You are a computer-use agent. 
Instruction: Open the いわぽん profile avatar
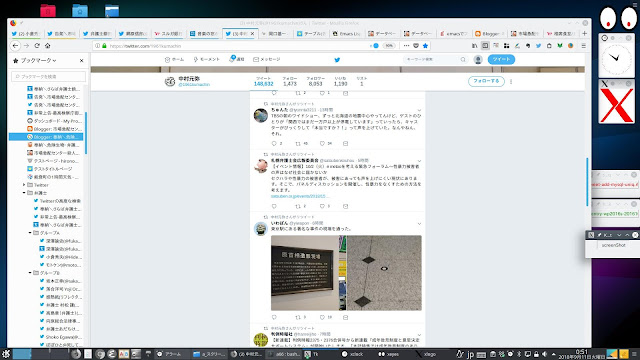click(260, 229)
